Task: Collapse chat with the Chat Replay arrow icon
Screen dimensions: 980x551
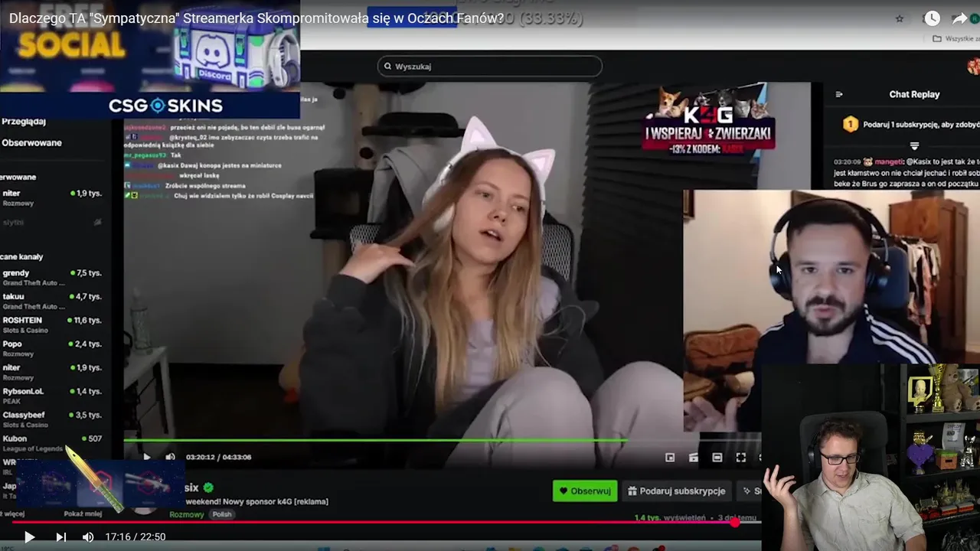Action: point(839,94)
